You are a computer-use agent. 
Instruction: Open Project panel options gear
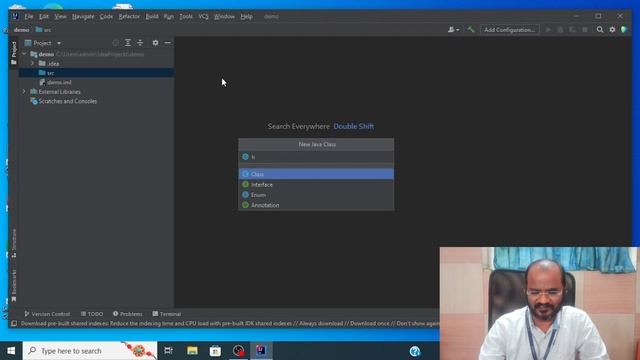pyautogui.click(x=155, y=43)
